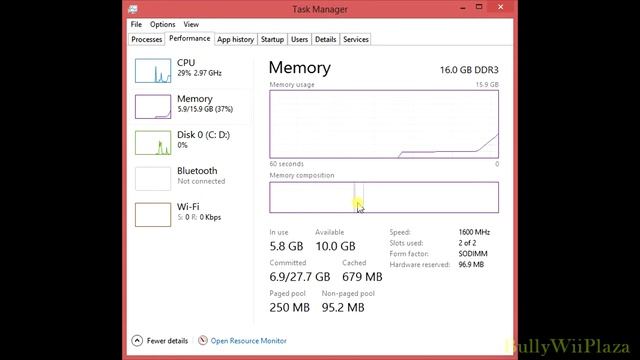Switch to the Performance tab
640x360 pixels.
(189, 39)
